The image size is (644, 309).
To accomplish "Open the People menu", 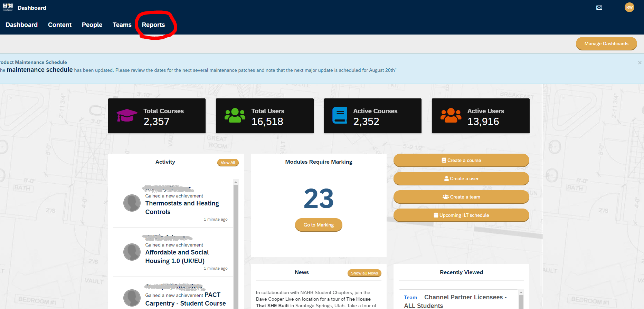I will pos(92,25).
